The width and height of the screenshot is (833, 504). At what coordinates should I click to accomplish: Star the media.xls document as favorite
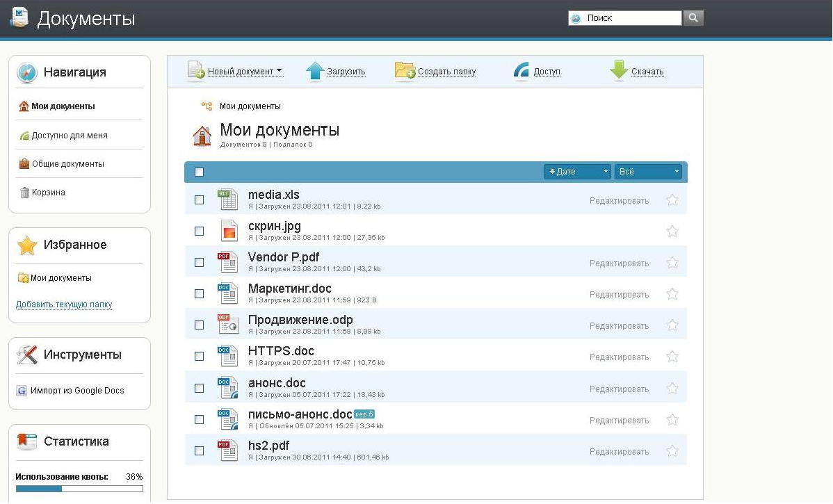672,200
